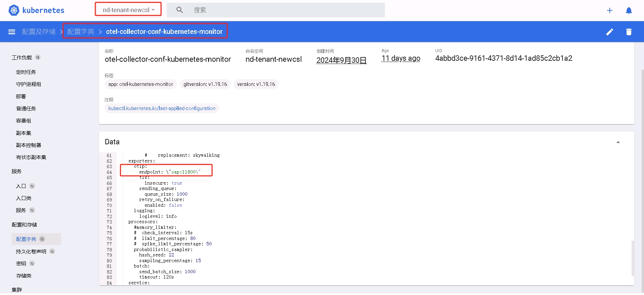Click the send_batch_size: 1000 line
Image resolution: width=644 pixels, height=295 pixels.
(167, 272)
